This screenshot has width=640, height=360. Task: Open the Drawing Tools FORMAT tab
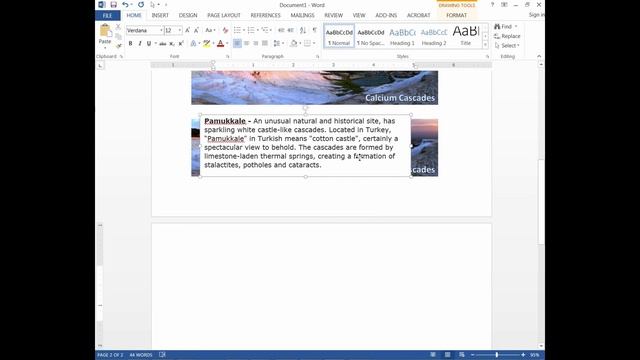(x=456, y=16)
